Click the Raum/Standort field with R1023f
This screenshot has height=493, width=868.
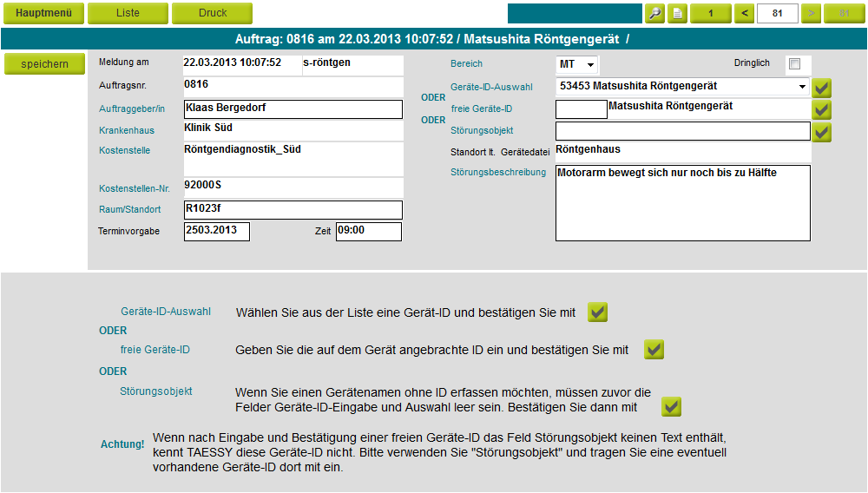(293, 210)
